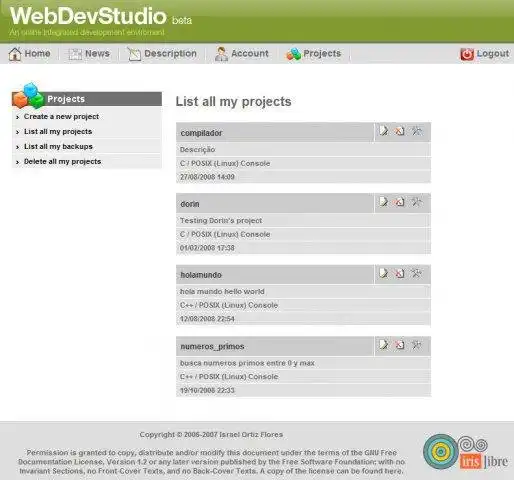Delete the holamundo project via its red icon

click(400, 273)
